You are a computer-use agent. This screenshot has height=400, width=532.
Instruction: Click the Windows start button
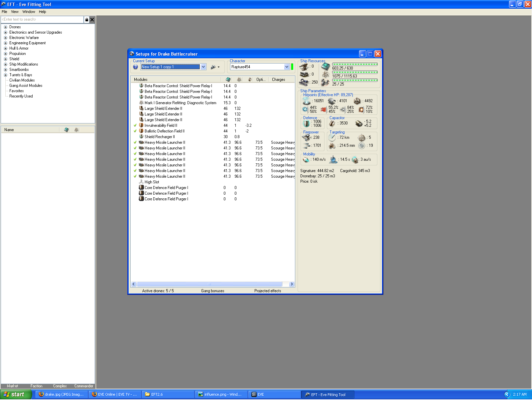16,394
